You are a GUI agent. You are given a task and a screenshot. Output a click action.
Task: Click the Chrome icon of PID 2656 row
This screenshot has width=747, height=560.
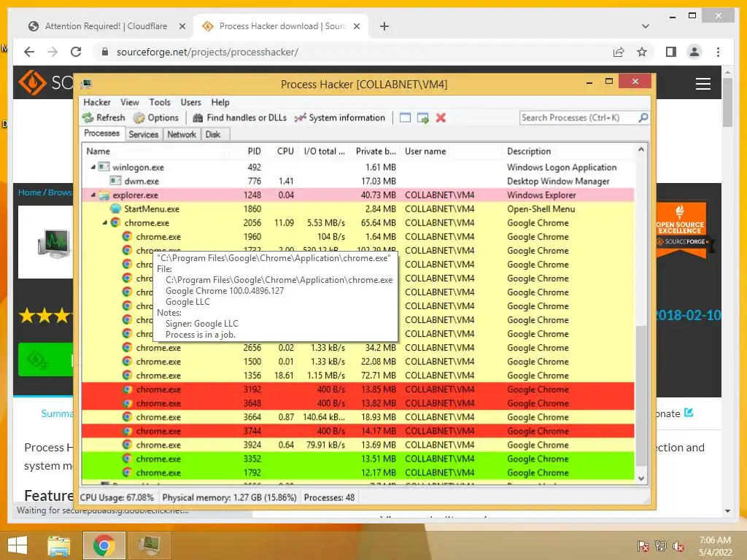pyautogui.click(x=127, y=348)
